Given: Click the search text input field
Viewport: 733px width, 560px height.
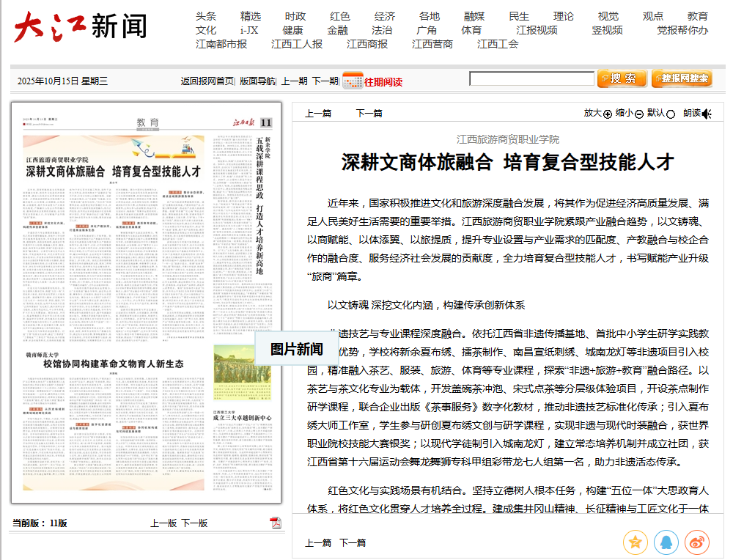Looking at the screenshot, I should 531,78.
